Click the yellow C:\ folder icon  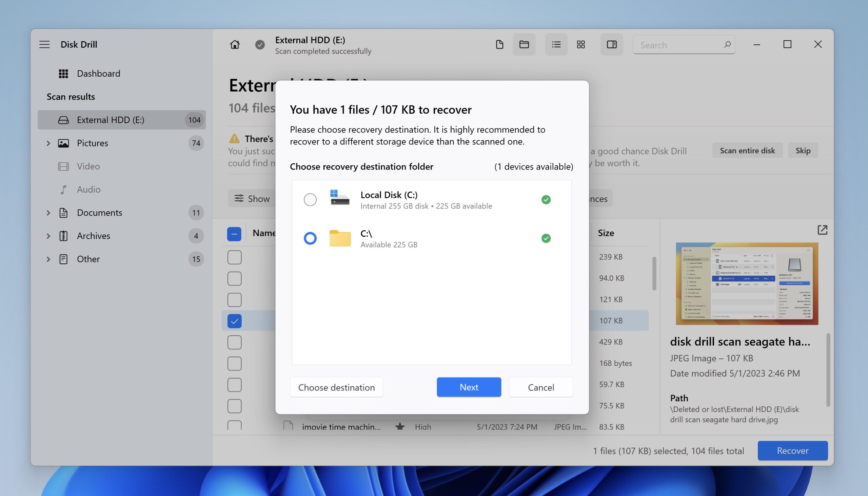click(340, 238)
